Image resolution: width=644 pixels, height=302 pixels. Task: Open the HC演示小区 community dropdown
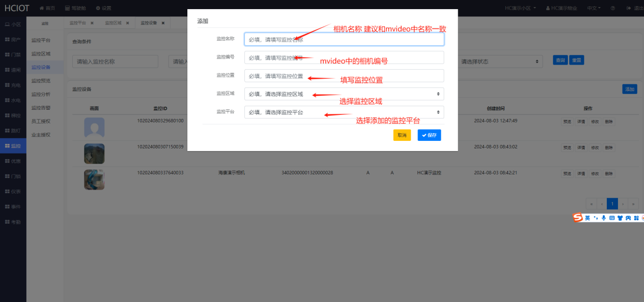520,8
